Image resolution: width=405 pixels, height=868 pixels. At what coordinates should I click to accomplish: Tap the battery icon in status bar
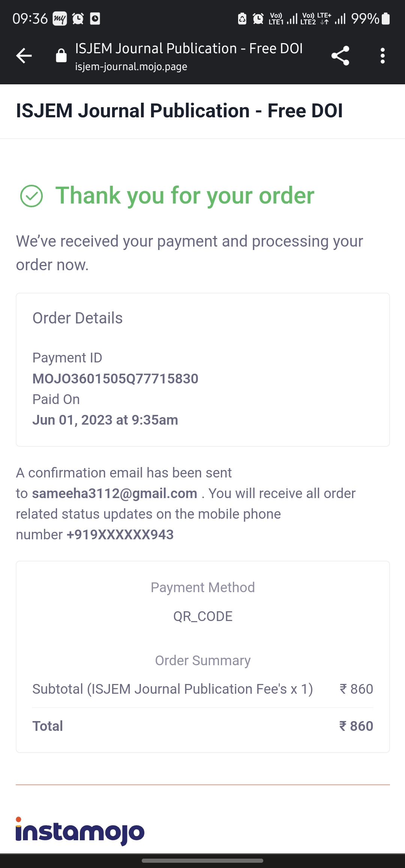pos(386,18)
